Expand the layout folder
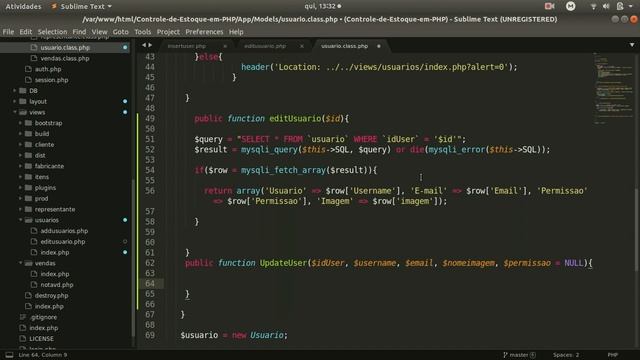This screenshot has width=640, height=360. [14, 101]
